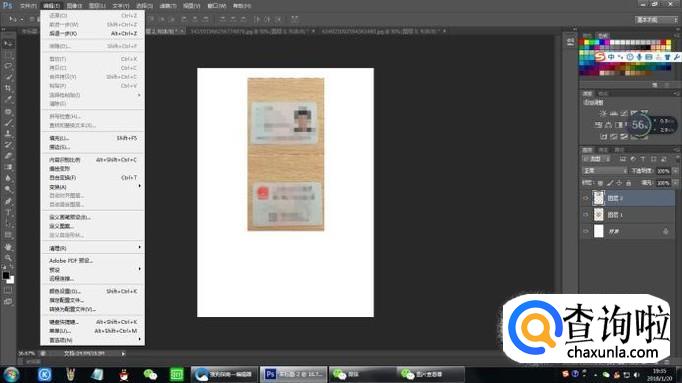Screen dimensions: 682x383
Task: Expand the layer opacity slider arrow
Action: [675, 171]
